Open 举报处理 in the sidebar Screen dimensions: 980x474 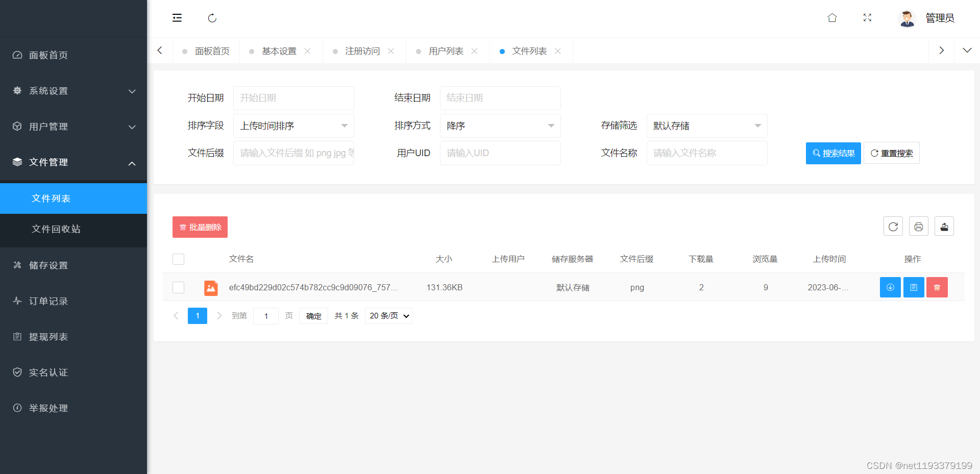73,408
